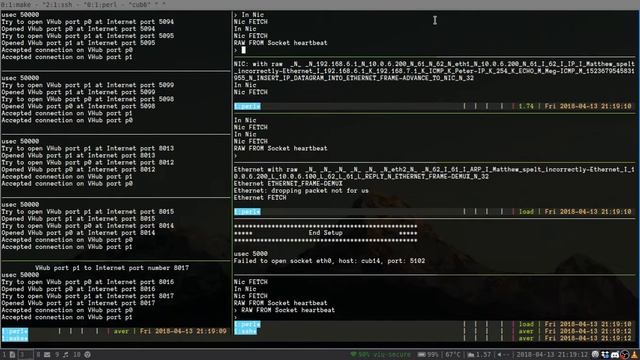
Task: Select perl tab in middle-right tmux status line
Action: pos(247,212)
